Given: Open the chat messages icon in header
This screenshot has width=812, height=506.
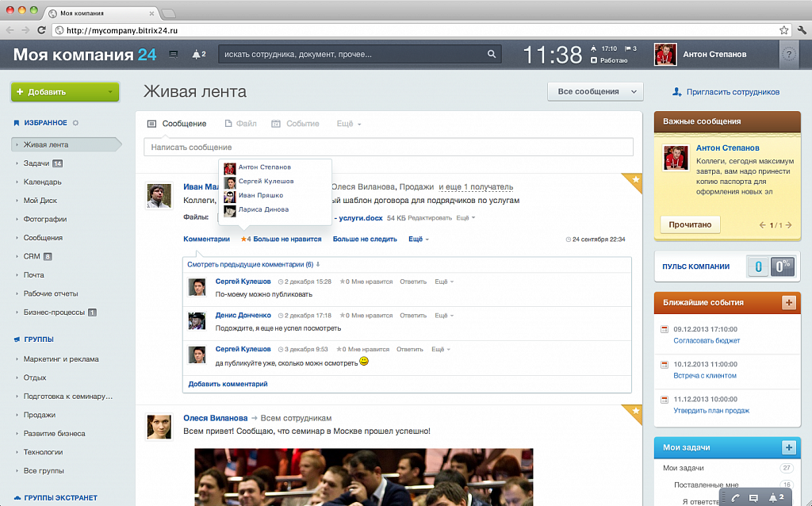Looking at the screenshot, I should tap(174, 55).
